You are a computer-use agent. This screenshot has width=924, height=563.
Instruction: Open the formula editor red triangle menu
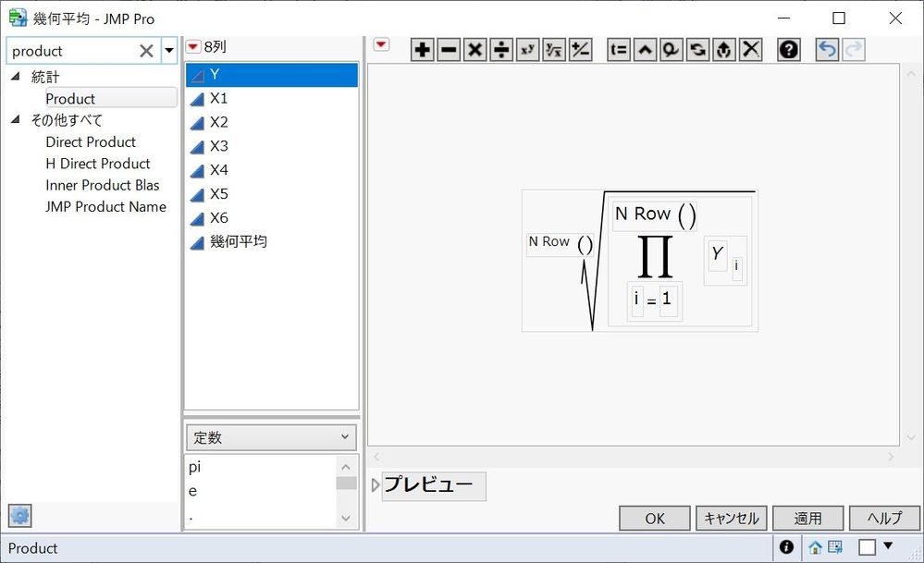click(x=381, y=44)
